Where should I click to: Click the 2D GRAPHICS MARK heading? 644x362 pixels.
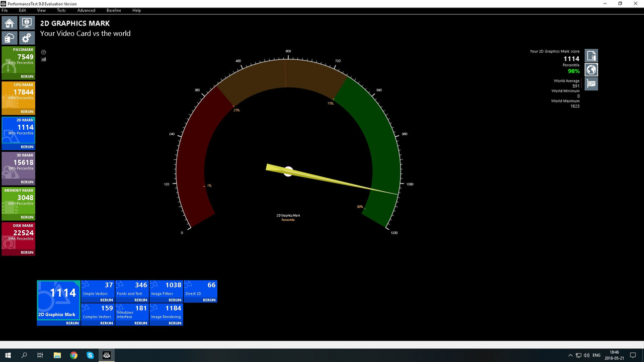pyautogui.click(x=75, y=23)
